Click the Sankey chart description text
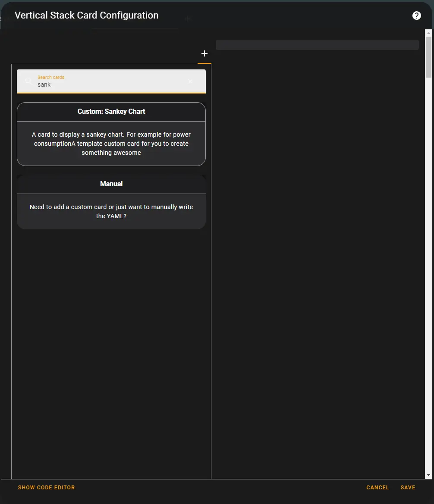This screenshot has height=504, width=434. click(111, 144)
